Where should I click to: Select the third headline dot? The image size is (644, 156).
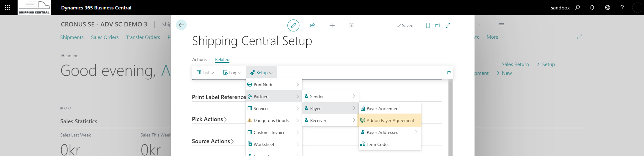70,108
